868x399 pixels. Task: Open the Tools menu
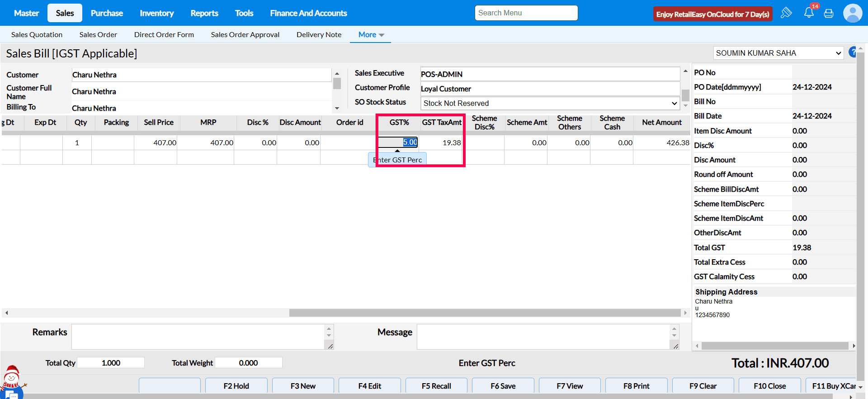point(244,13)
